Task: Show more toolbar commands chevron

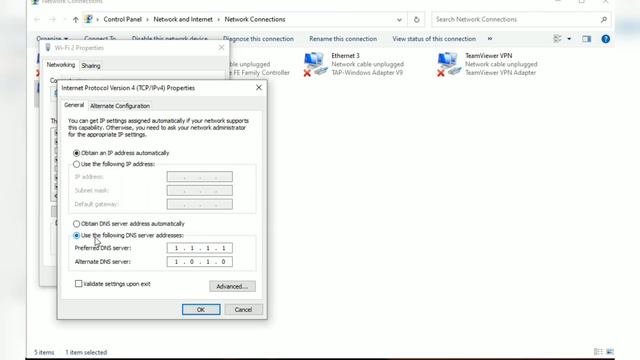Action: (x=490, y=39)
